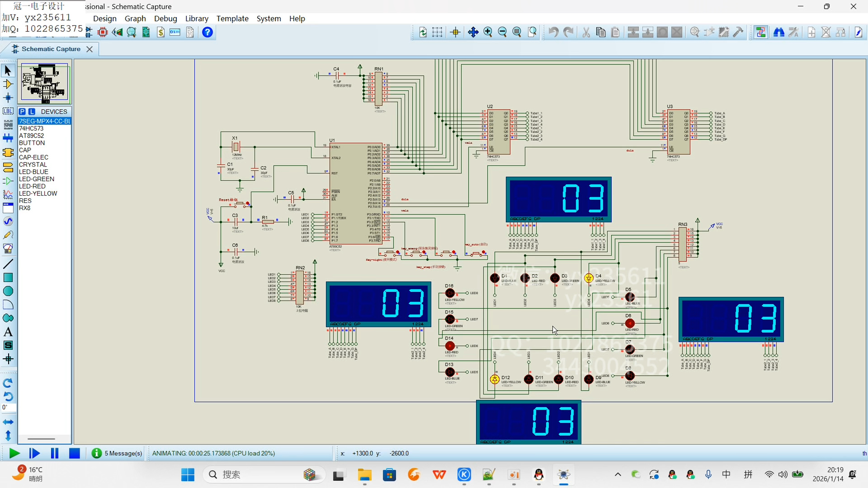Image resolution: width=868 pixels, height=488 pixels.
Task: Open the 5 Message(s) simulation log
Action: pyautogui.click(x=117, y=453)
